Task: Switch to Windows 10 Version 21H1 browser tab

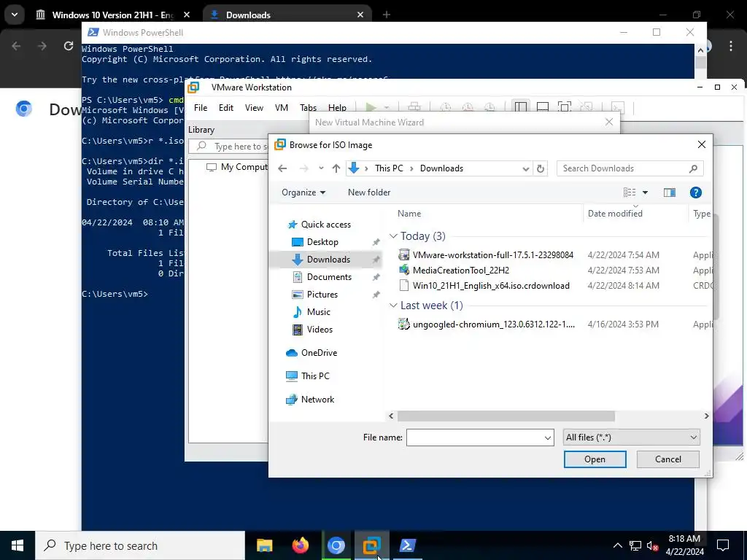Action: click(x=113, y=15)
